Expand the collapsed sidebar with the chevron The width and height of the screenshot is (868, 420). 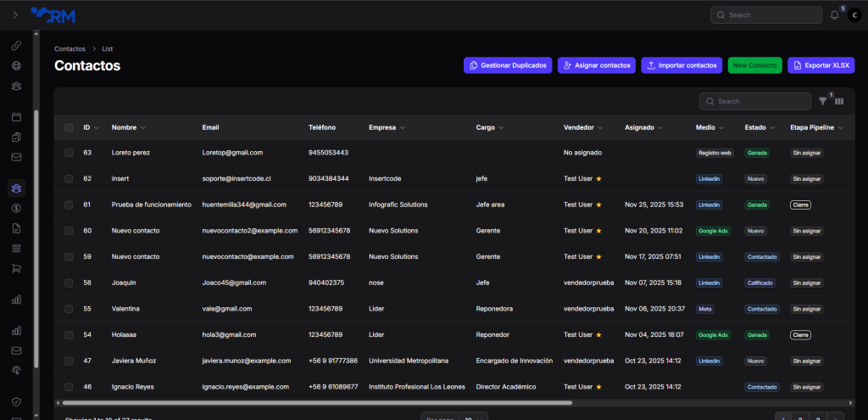click(x=15, y=15)
